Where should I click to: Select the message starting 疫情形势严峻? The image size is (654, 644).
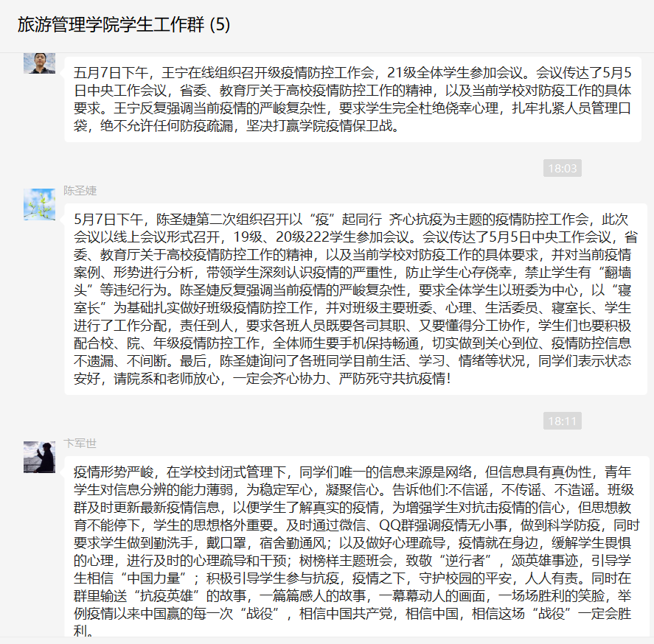pyautogui.click(x=356, y=547)
